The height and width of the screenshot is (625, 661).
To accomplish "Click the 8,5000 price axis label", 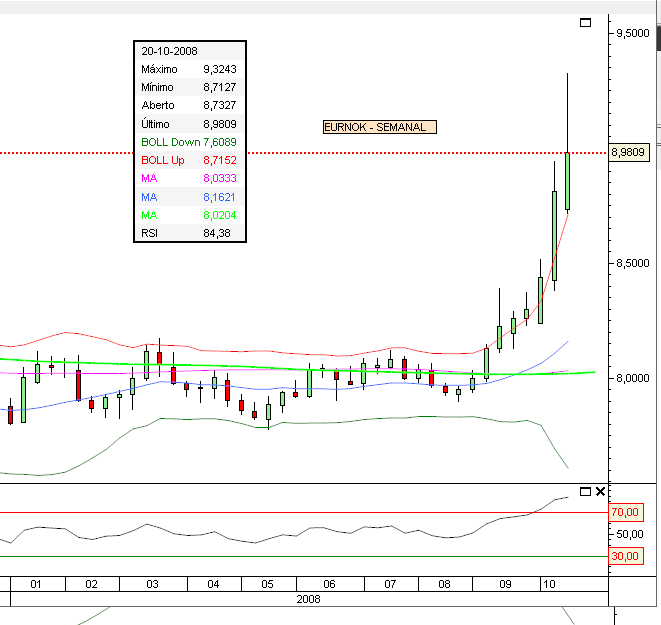I will point(633,263).
